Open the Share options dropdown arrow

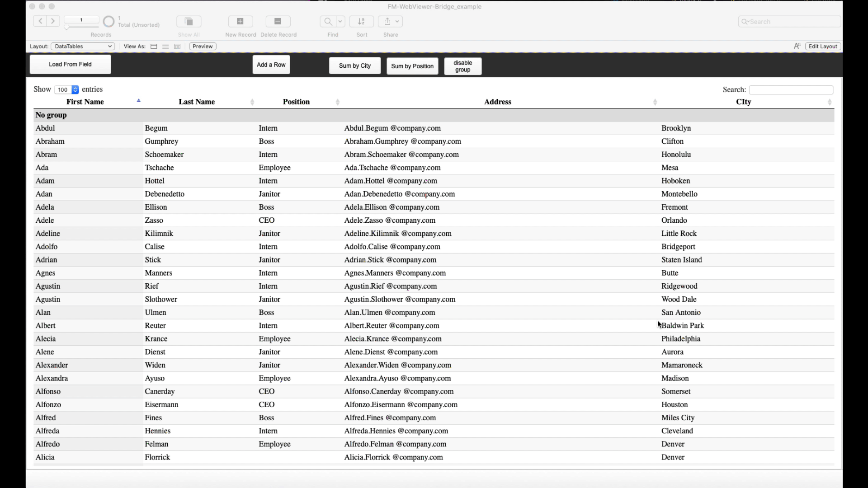397,21
